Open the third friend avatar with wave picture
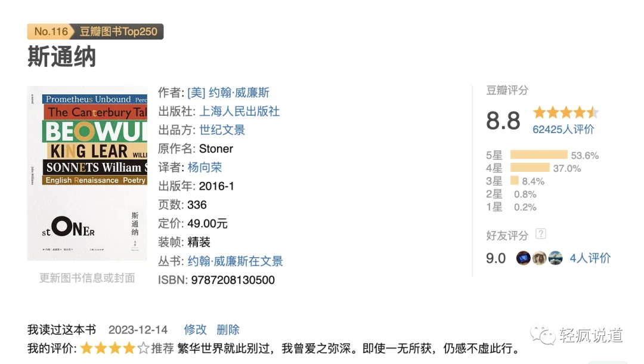The image size is (644, 364). pos(555,258)
